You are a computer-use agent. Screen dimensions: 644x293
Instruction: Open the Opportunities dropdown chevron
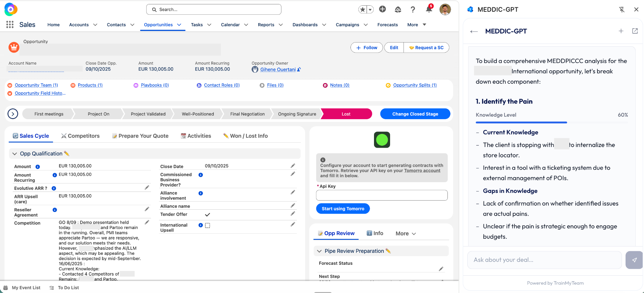tap(179, 25)
